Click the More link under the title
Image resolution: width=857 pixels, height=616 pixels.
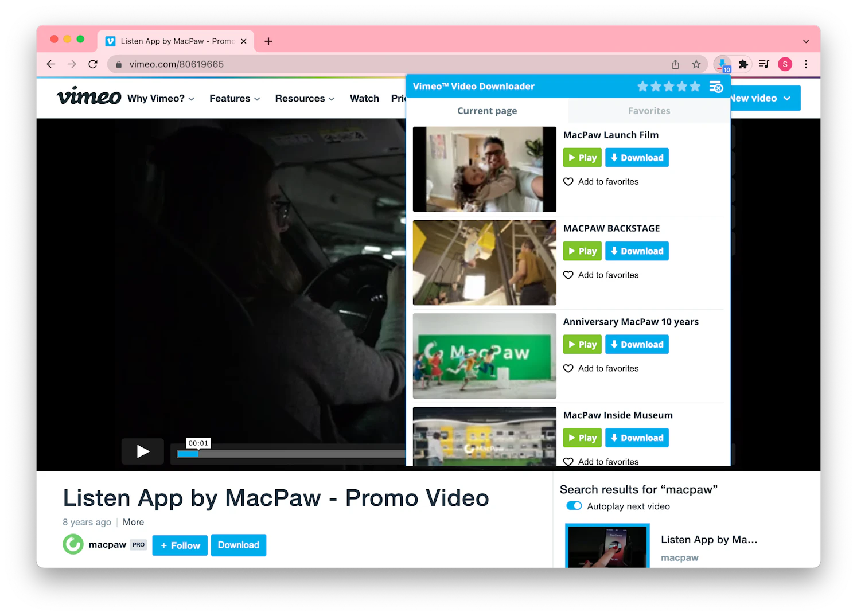click(x=133, y=522)
